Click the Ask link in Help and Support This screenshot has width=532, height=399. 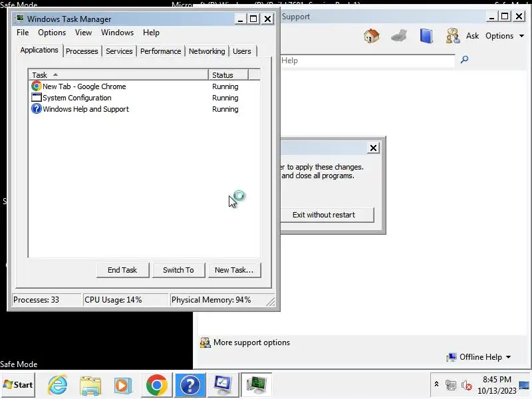click(x=472, y=36)
